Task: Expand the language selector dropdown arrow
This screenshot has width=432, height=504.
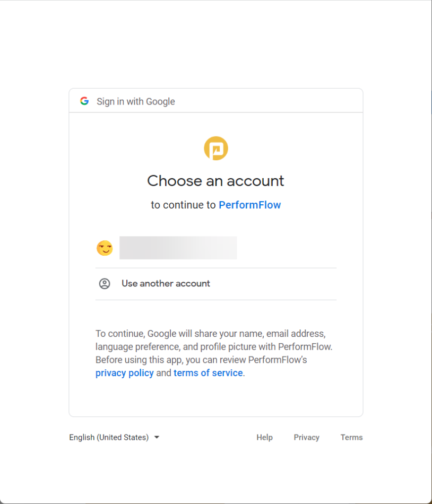Action: click(x=157, y=437)
